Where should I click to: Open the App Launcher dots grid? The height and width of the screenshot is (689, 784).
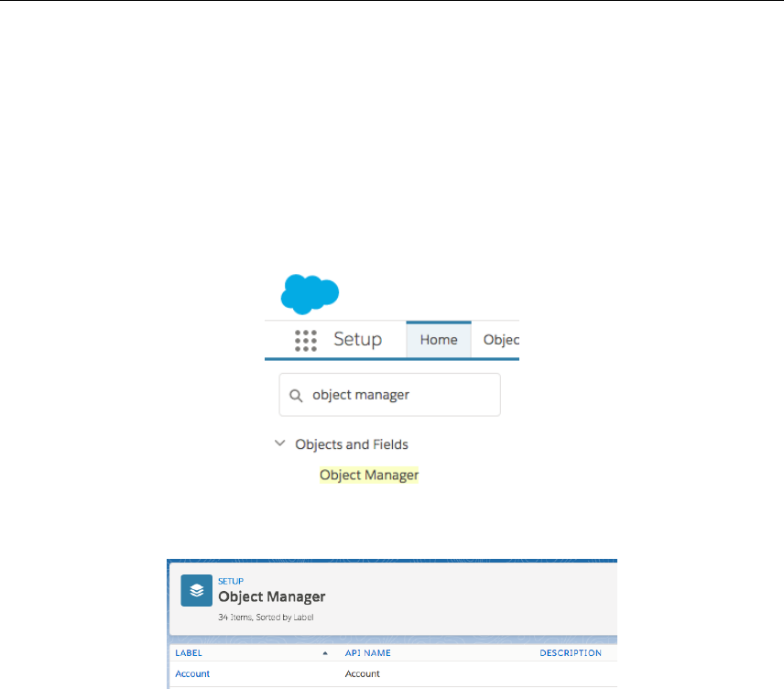(x=306, y=341)
